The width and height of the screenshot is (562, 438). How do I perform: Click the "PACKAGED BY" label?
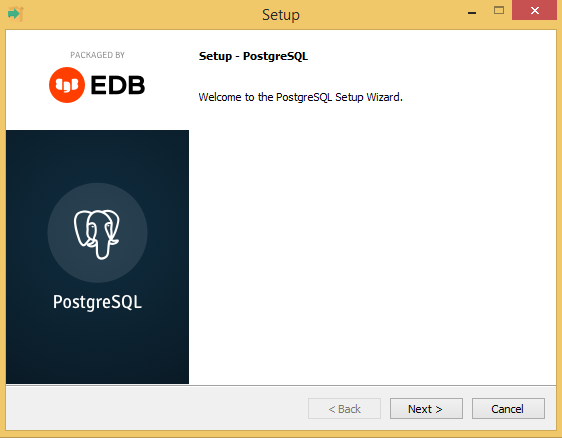[x=97, y=55]
